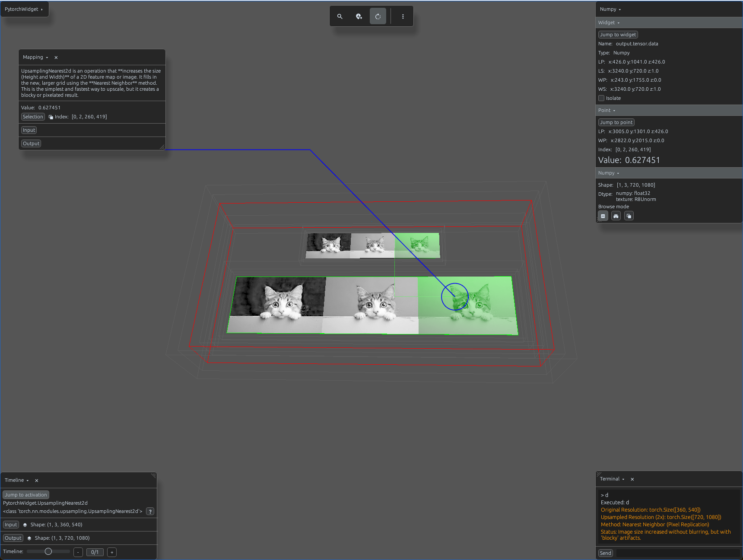
Task: Decrease timeline step with minus button
Action: (78, 552)
